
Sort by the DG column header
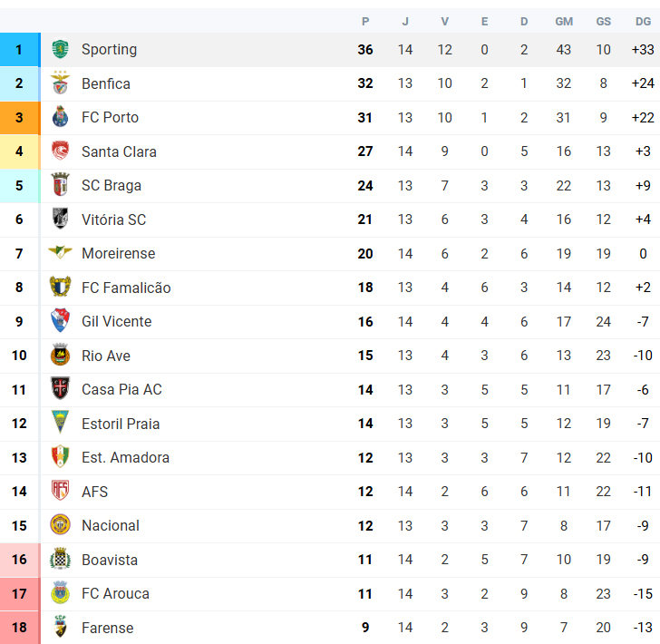643,22
